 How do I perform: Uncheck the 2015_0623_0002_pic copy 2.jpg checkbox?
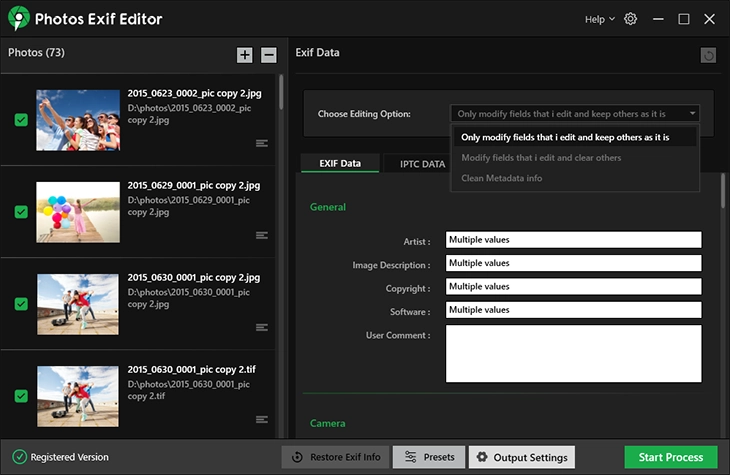(x=21, y=120)
